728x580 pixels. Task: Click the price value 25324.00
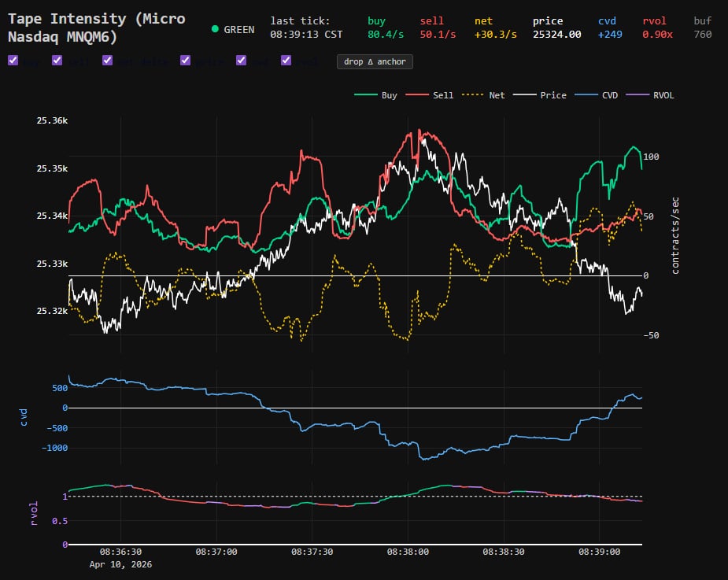pos(556,35)
